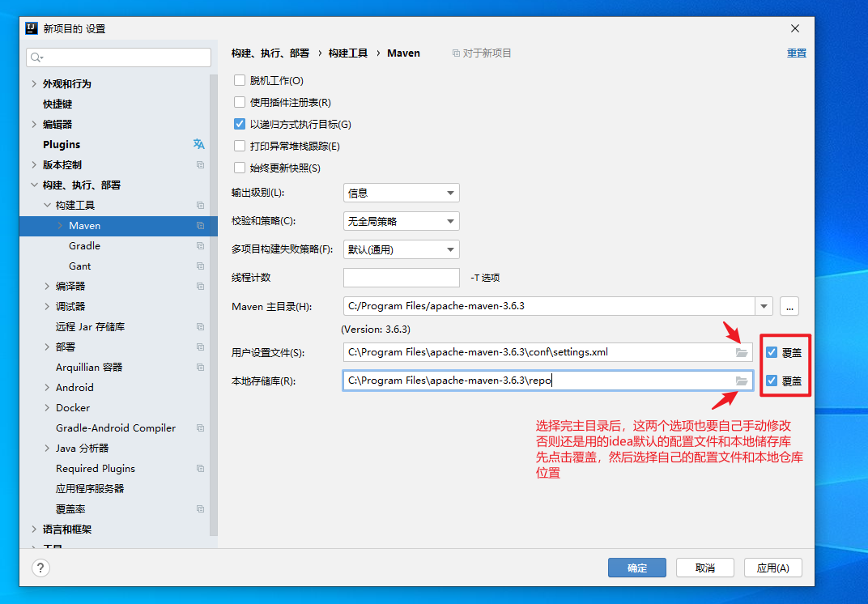Uncheck the 覆盖 box beside 本地存储库
This screenshot has width=868, height=604.
[770, 380]
